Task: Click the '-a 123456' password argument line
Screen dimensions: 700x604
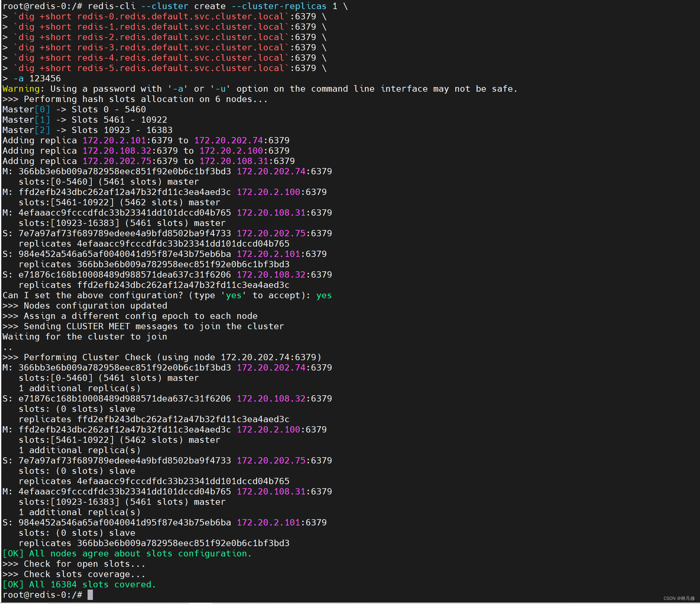Action: 32,79
